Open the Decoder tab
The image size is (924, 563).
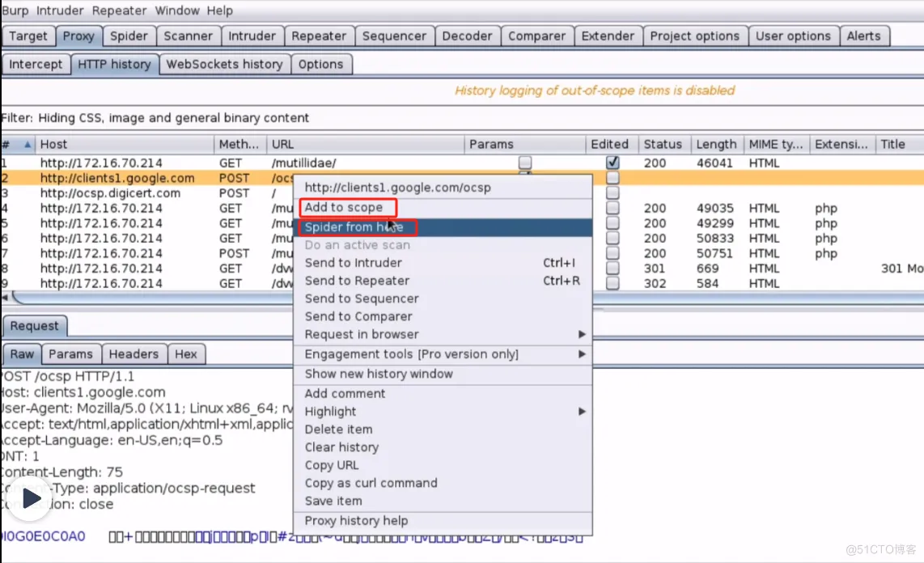click(468, 36)
